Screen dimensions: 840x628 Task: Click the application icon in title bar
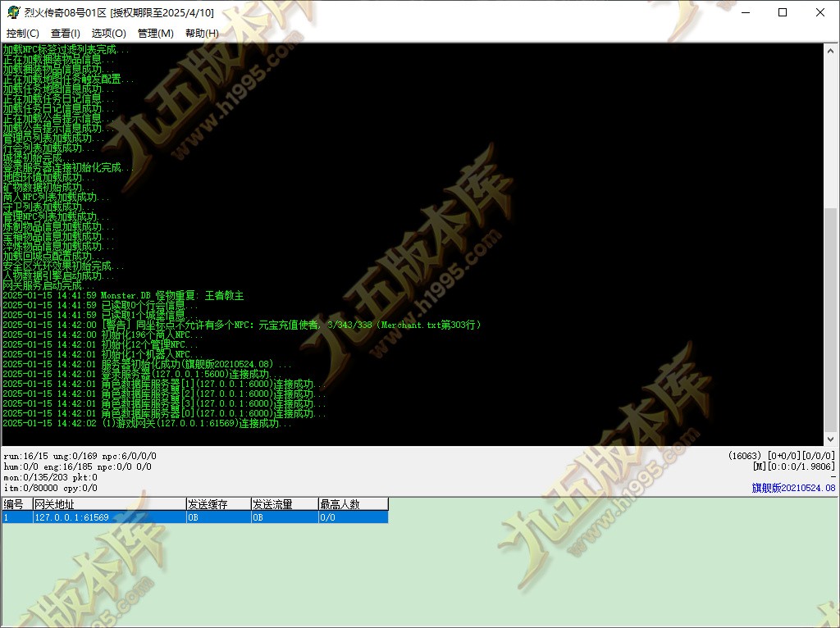[x=13, y=12]
